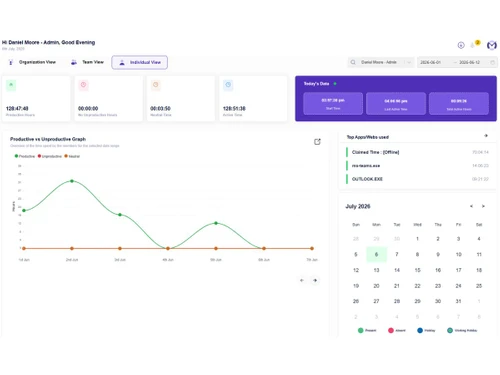
Task: Open the notification bell with badge
Action: click(x=474, y=44)
